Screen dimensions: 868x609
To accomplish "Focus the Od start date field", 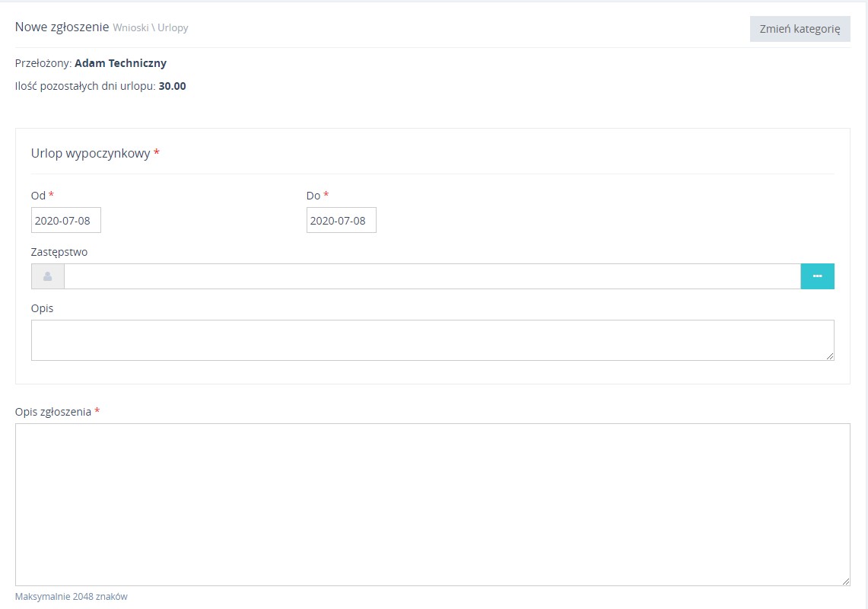I will click(x=66, y=221).
